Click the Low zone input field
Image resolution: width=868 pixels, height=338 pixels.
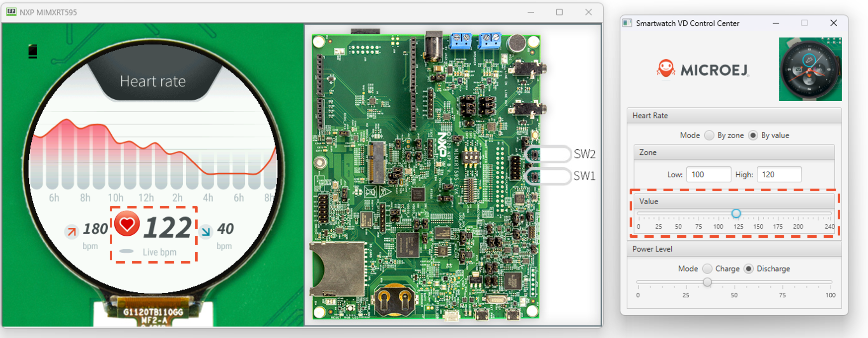point(708,175)
